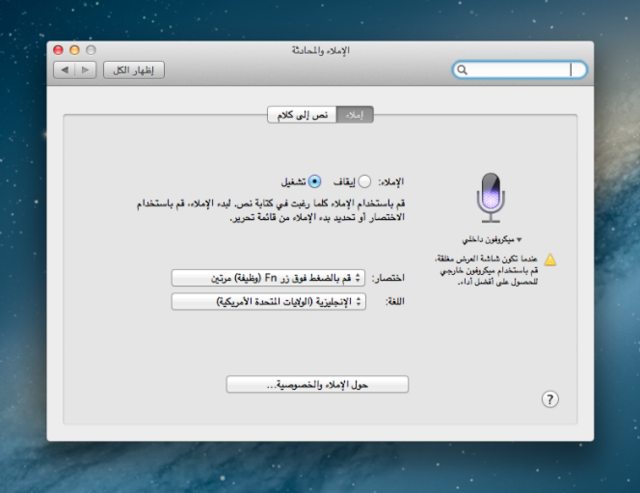Zoom the window using green button
Screen dimensions: 640x493
[x=90, y=50]
